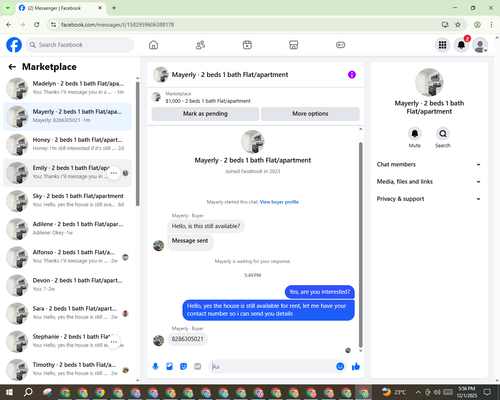View site information icon in address bar
This screenshot has width=500, height=400.
click(53, 25)
